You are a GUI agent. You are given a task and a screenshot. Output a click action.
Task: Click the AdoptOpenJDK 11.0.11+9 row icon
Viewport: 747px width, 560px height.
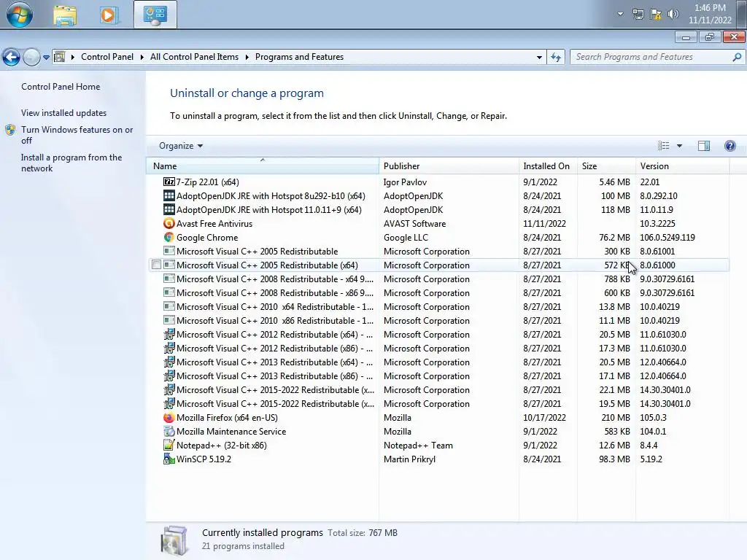coord(169,209)
